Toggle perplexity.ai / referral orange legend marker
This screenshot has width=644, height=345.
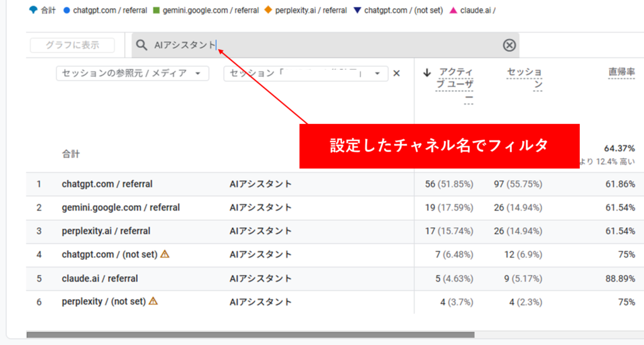pyautogui.click(x=269, y=11)
